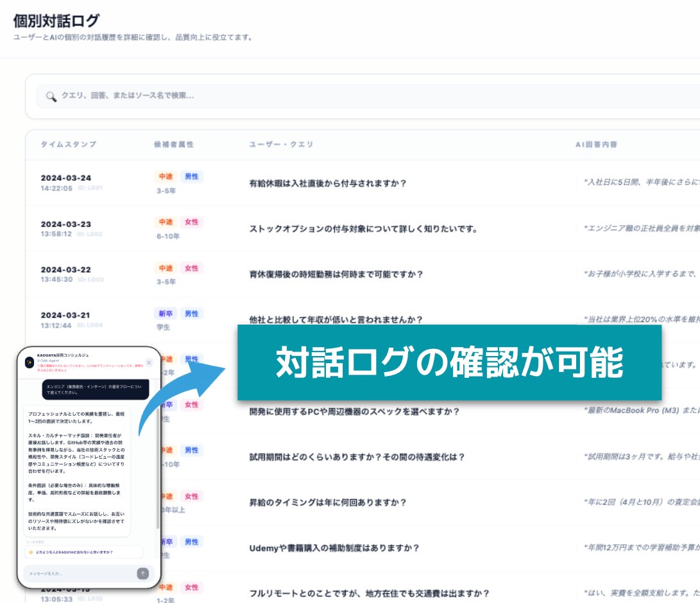This screenshot has height=603, width=700.
Task: Click the 男性 tag in the 2024-03-21 row
Action: 191,313
